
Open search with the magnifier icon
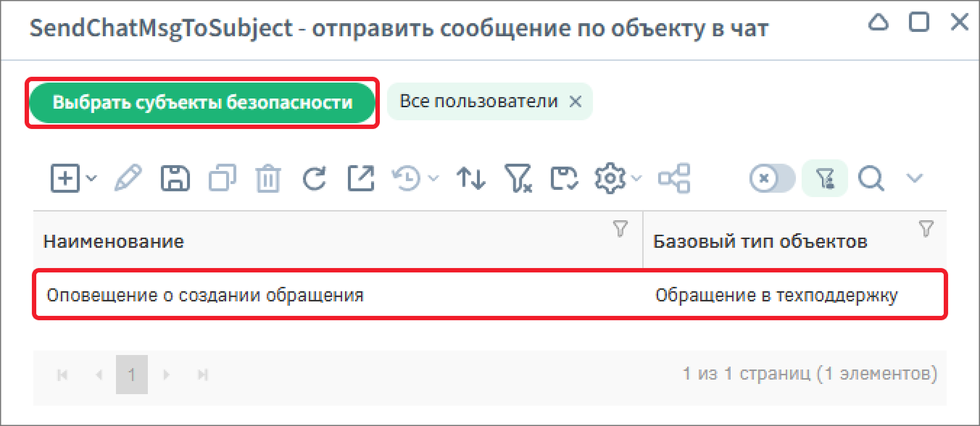(x=871, y=178)
